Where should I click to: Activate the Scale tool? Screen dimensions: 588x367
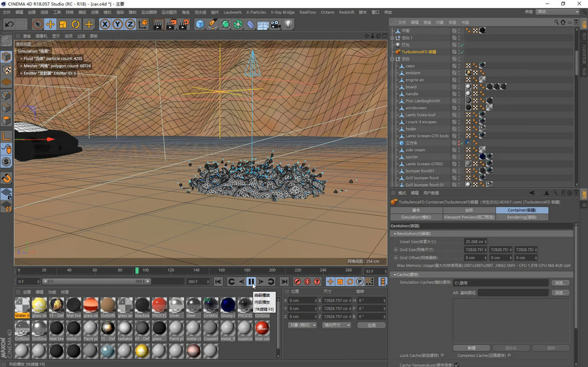62,24
